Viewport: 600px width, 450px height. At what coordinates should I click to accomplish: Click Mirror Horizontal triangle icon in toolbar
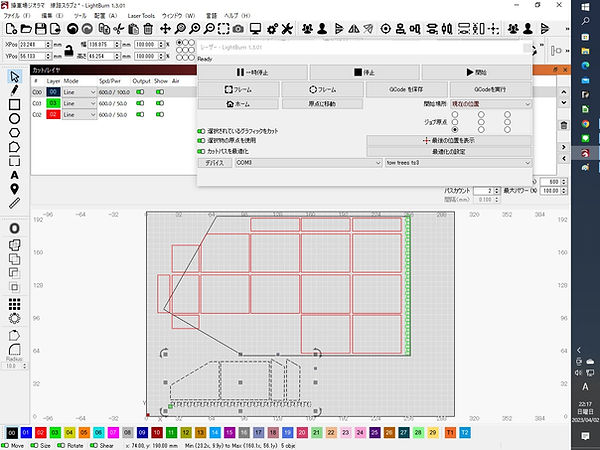(354, 29)
